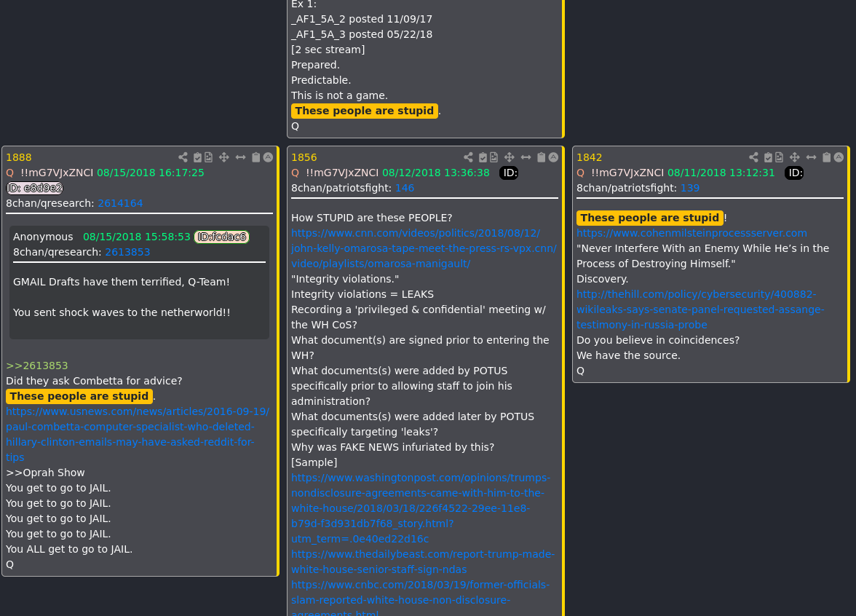Viewport: 856px width, 616px height.
Task: Open patriotsfight post link 139
Action: [x=689, y=188]
